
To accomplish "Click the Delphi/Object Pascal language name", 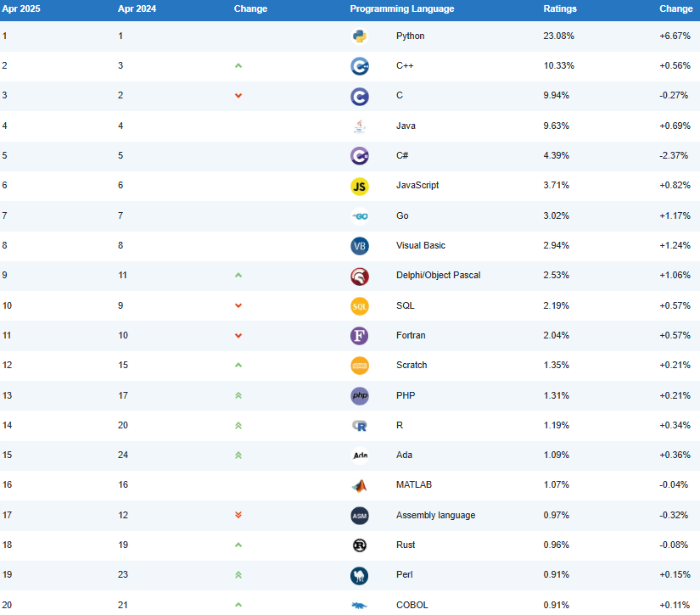I will 438,275.
